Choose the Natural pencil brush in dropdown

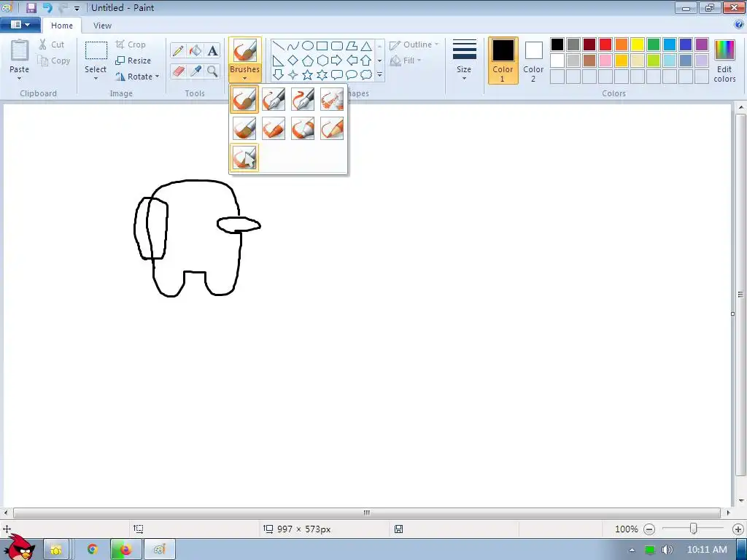click(x=332, y=128)
